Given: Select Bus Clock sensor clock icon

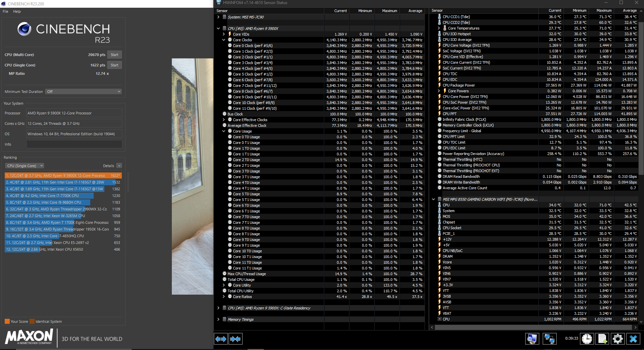Looking at the screenshot, I should pos(225,114).
